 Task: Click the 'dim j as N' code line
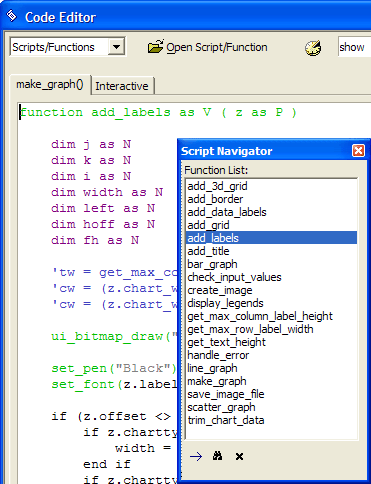click(91, 144)
